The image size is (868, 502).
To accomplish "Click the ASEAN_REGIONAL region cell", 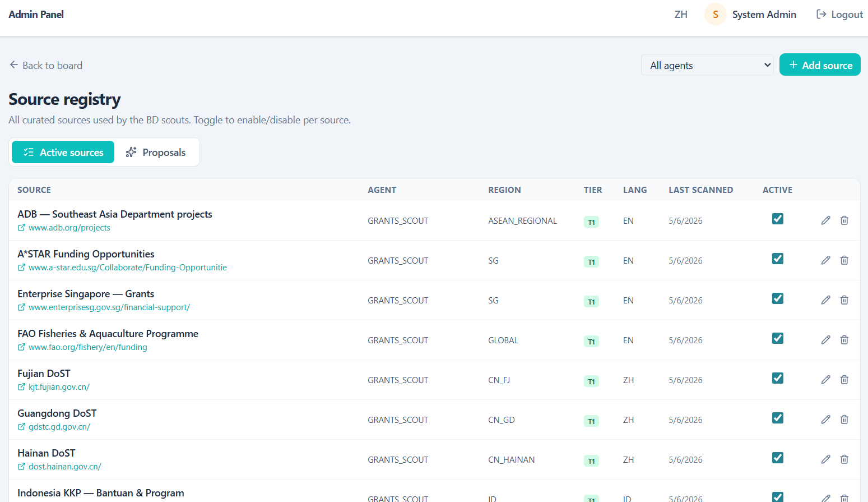I will [x=522, y=221].
